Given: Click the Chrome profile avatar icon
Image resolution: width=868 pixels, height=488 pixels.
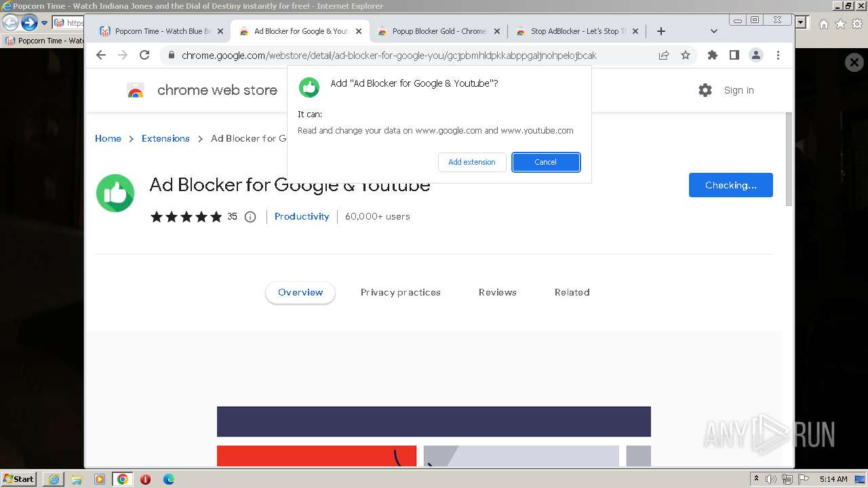Looking at the screenshot, I should tap(755, 56).
